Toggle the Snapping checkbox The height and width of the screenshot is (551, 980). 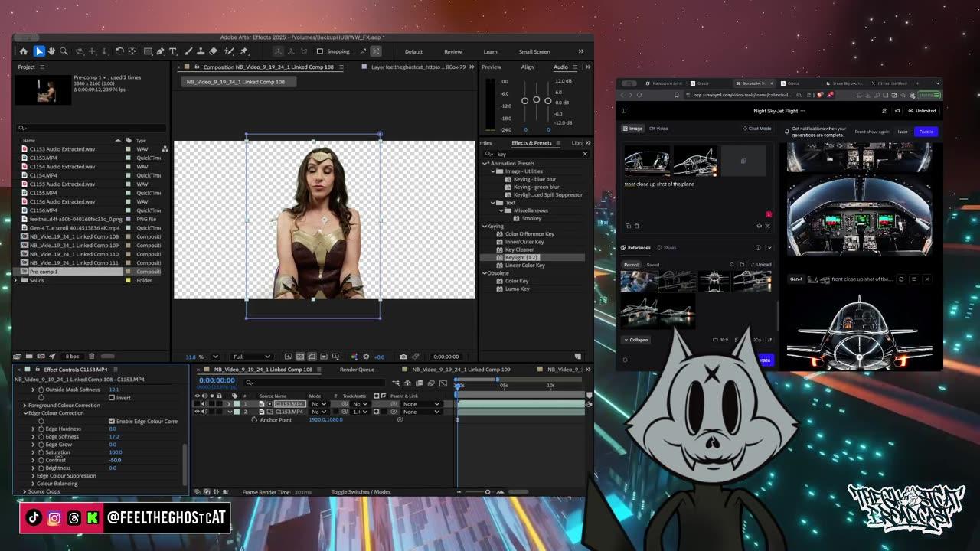pyautogui.click(x=320, y=51)
